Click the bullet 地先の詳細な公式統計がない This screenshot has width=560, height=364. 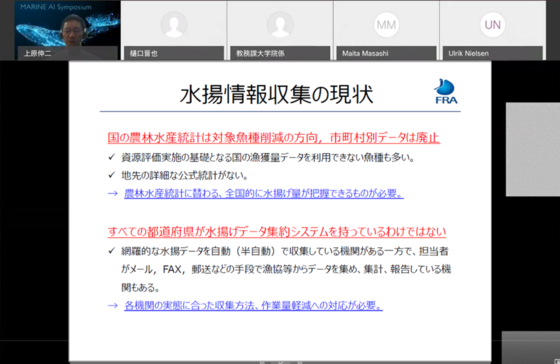click(x=184, y=175)
